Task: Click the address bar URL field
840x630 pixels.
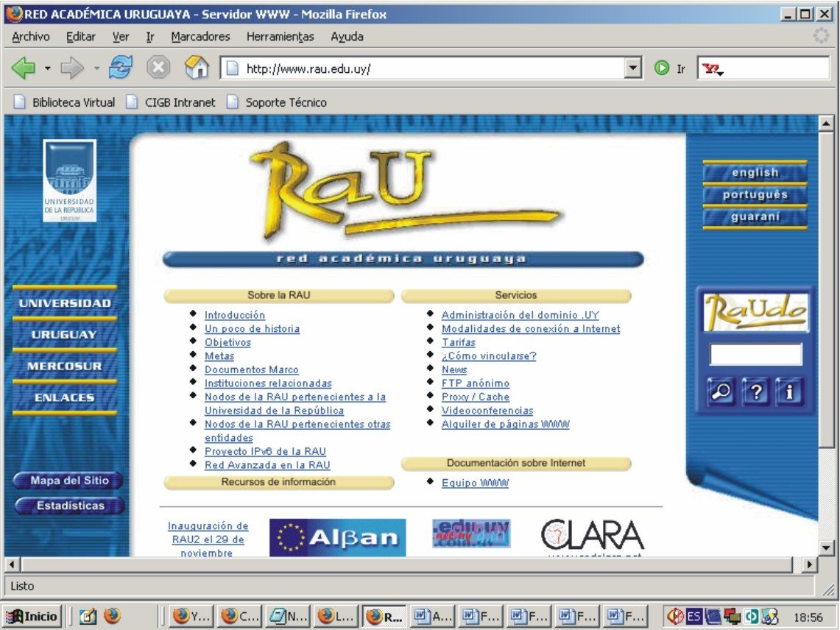Action: (423, 68)
